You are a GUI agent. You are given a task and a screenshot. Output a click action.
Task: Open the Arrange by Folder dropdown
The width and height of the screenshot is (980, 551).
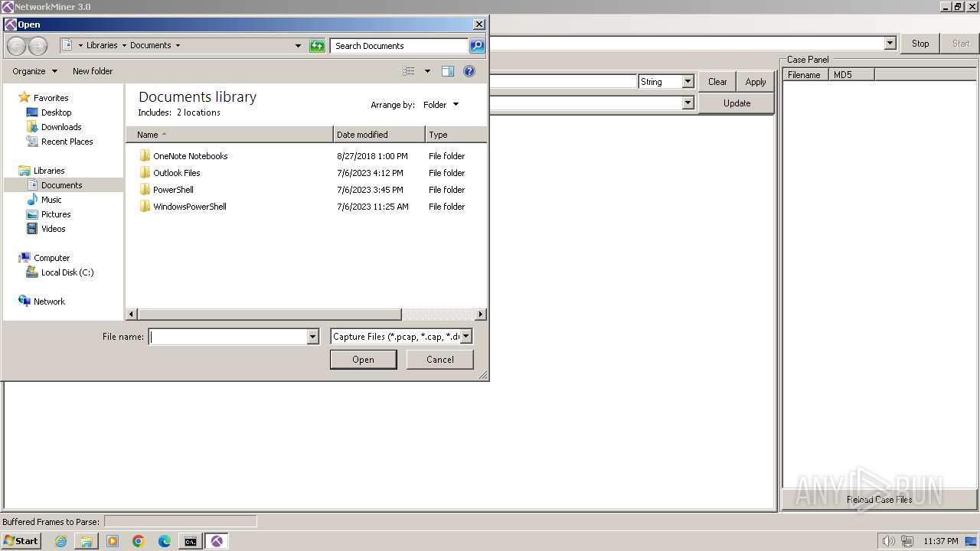click(x=441, y=105)
